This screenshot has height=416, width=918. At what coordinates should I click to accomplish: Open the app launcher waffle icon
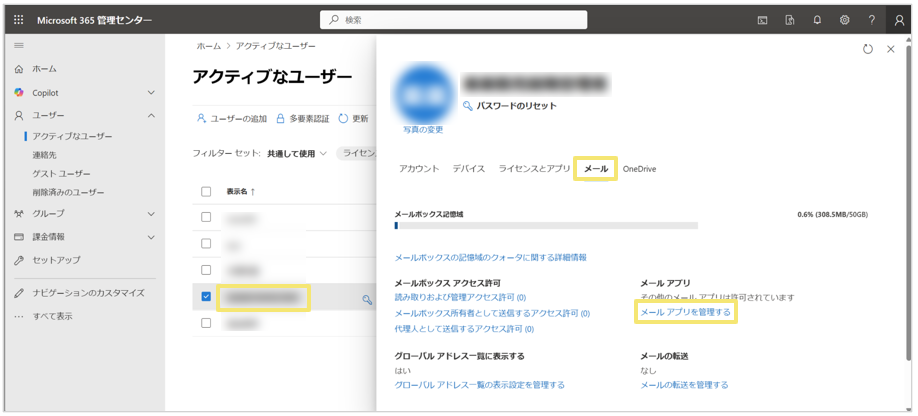coord(19,20)
